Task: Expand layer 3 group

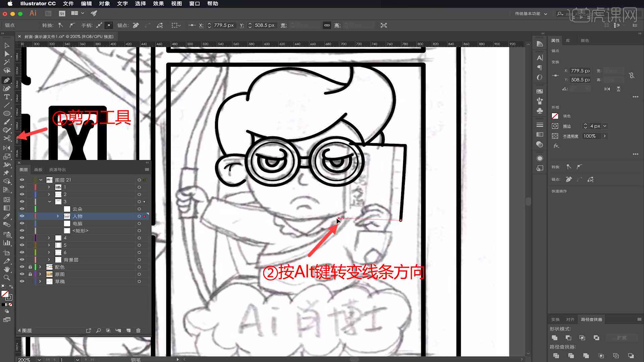Action: pos(49,201)
